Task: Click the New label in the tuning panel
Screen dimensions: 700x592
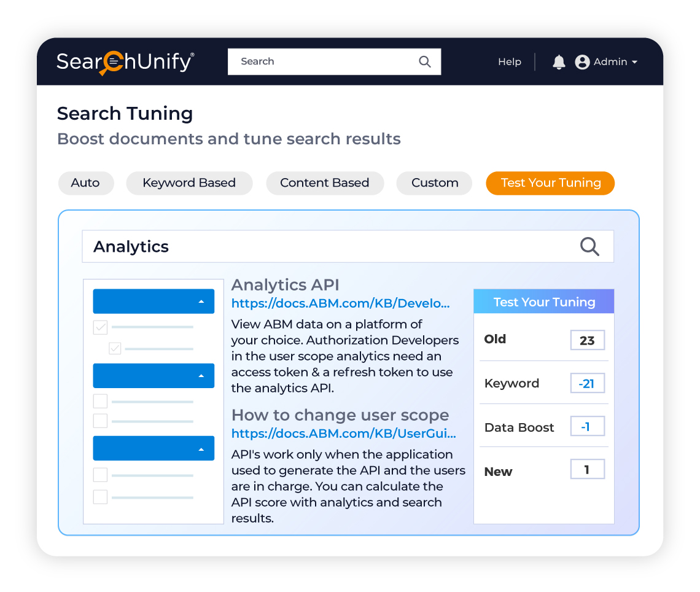Action: point(498,472)
